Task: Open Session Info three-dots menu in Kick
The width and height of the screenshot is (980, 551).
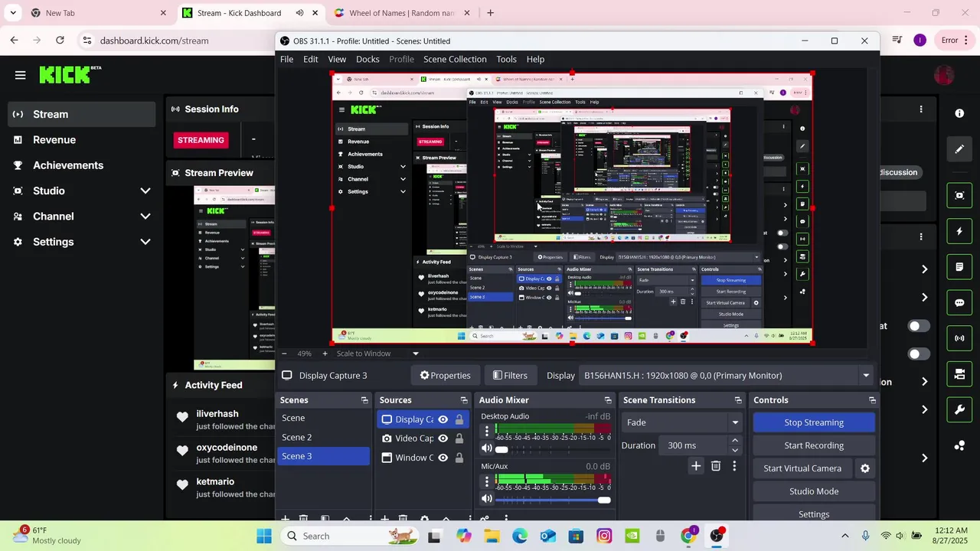Action: (x=921, y=109)
